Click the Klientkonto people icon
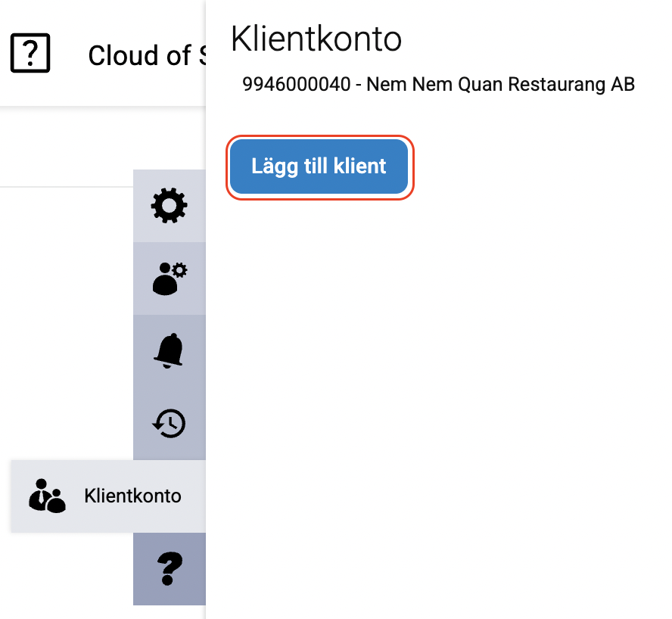Image resolution: width=672 pixels, height=619 pixels. pyautogui.click(x=47, y=496)
